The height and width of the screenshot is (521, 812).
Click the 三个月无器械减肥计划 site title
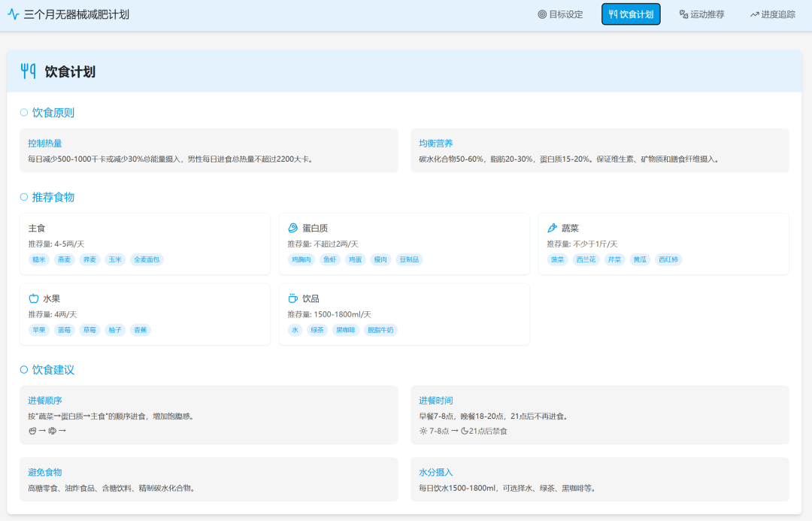[x=77, y=14]
